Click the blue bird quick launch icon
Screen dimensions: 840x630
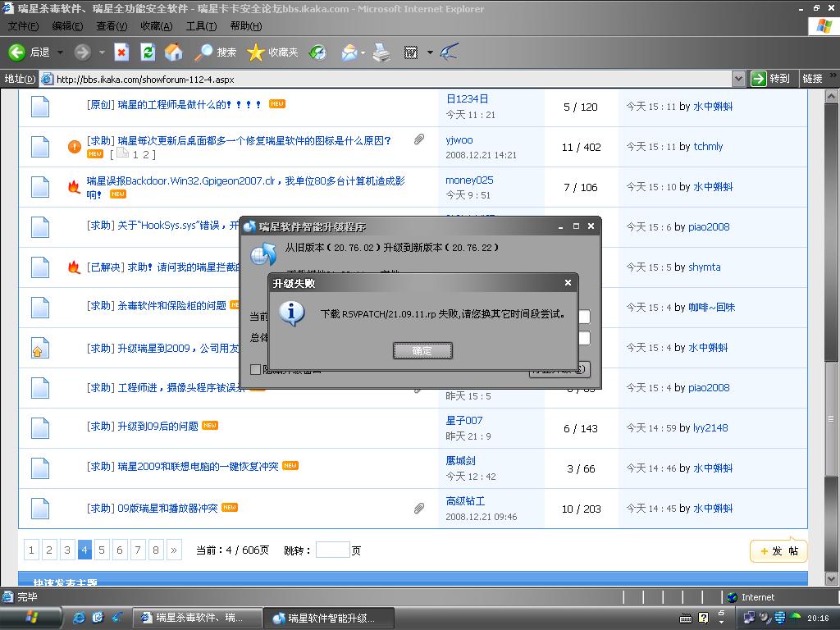coord(117,618)
